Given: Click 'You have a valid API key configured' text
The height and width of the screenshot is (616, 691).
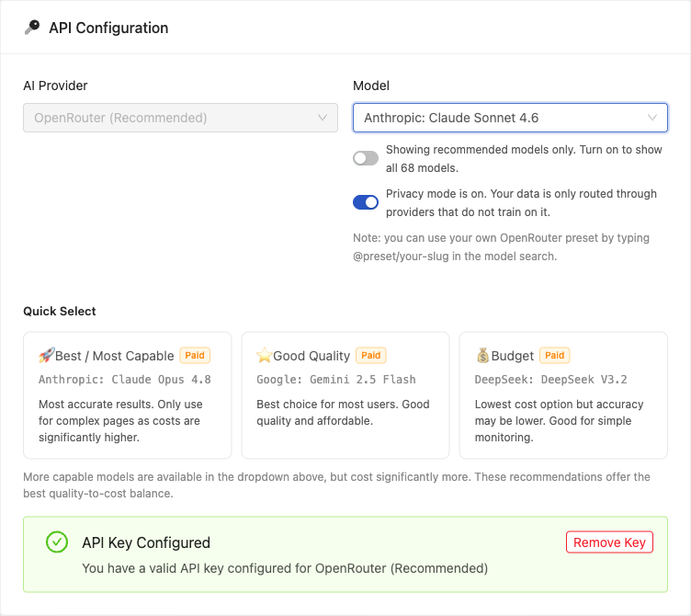Looking at the screenshot, I should point(285,568).
